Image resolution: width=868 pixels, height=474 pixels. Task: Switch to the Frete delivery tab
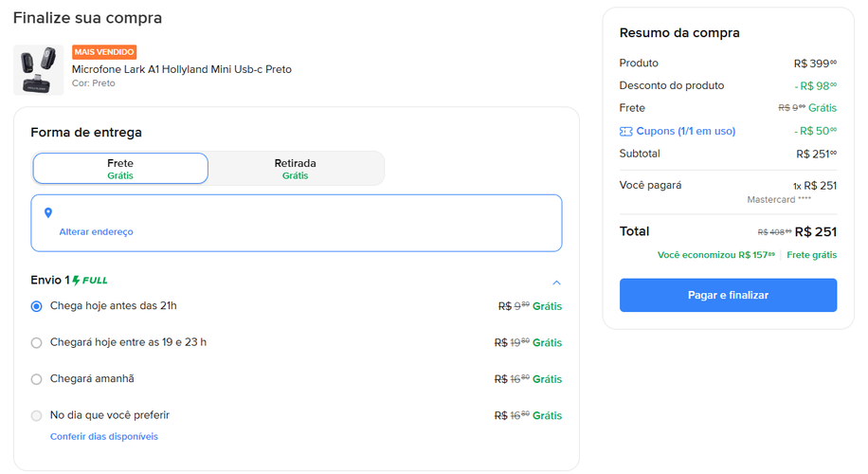click(120, 169)
